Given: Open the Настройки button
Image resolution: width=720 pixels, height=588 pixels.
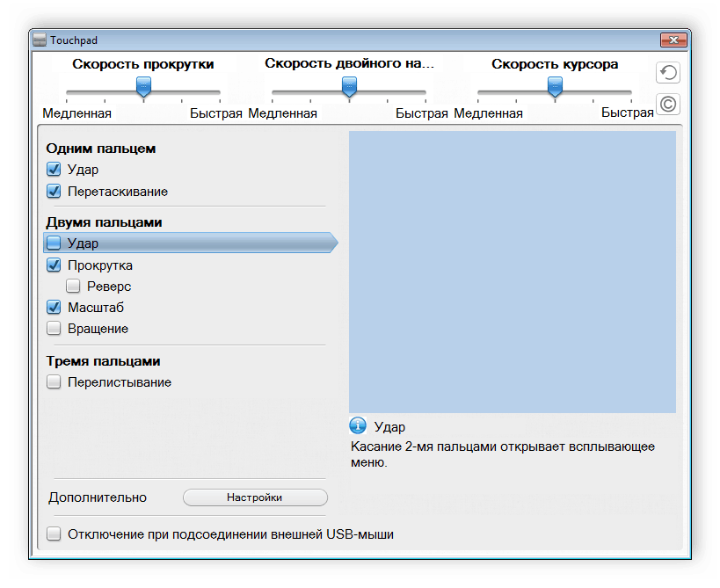Looking at the screenshot, I should pos(255,497).
